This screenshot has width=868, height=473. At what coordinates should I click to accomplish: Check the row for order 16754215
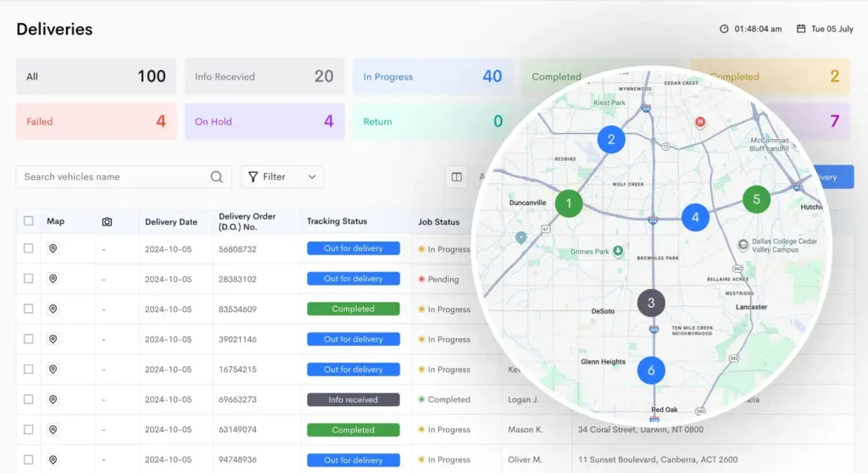(28, 370)
